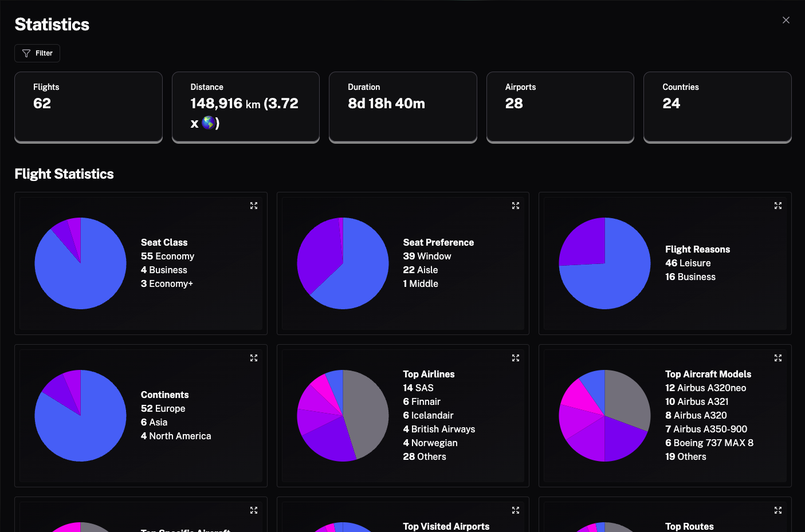Click the '3 Economy+' legend entry

coord(167,283)
